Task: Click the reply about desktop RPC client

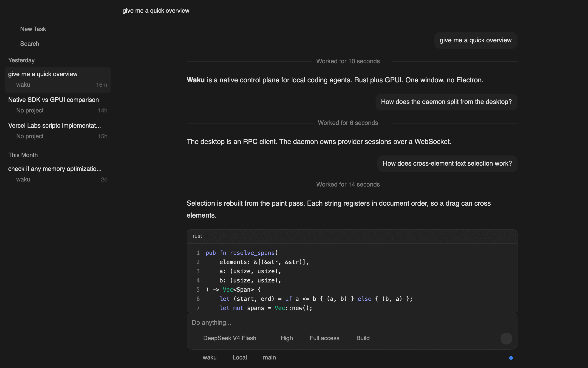Action: coord(319,142)
